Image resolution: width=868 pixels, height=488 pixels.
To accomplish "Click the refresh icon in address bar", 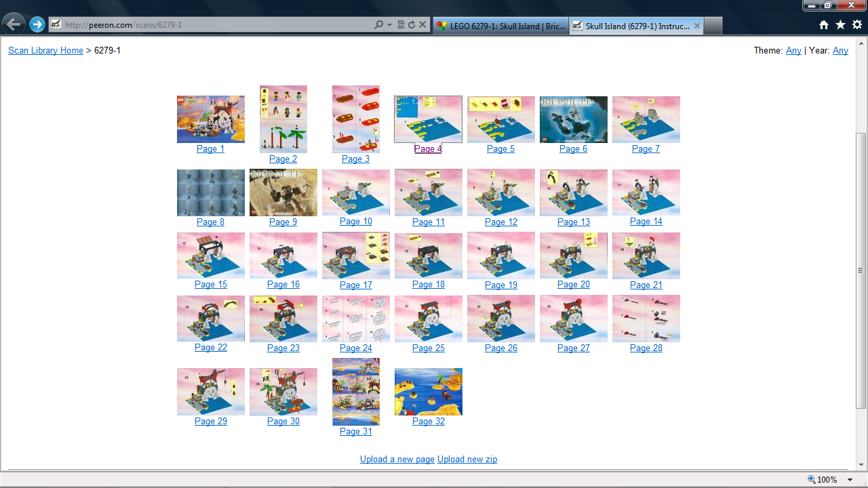I will 412,25.
